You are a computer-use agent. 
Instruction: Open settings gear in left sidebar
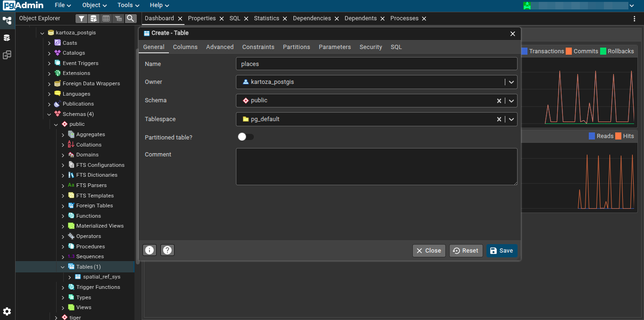(x=7, y=311)
